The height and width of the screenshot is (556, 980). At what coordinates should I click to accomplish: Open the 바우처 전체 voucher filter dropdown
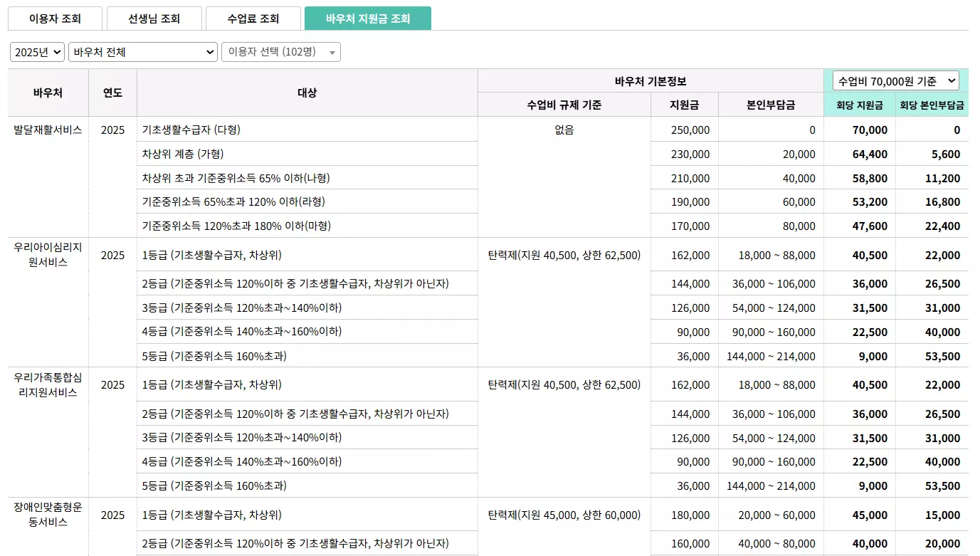click(x=142, y=51)
